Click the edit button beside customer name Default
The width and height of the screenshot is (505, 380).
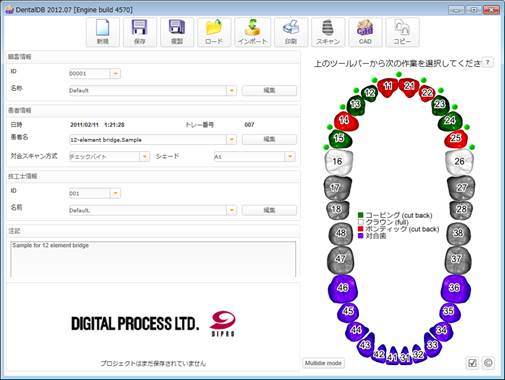tap(269, 90)
